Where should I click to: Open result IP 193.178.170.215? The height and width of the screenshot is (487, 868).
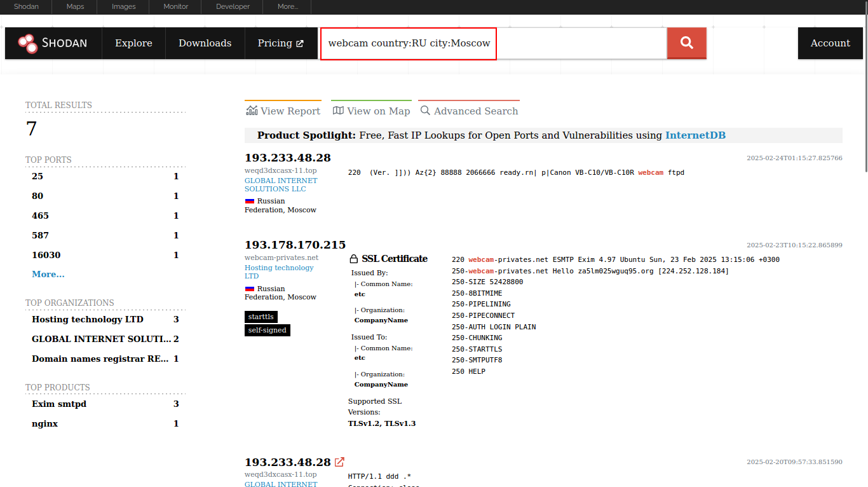coord(295,245)
